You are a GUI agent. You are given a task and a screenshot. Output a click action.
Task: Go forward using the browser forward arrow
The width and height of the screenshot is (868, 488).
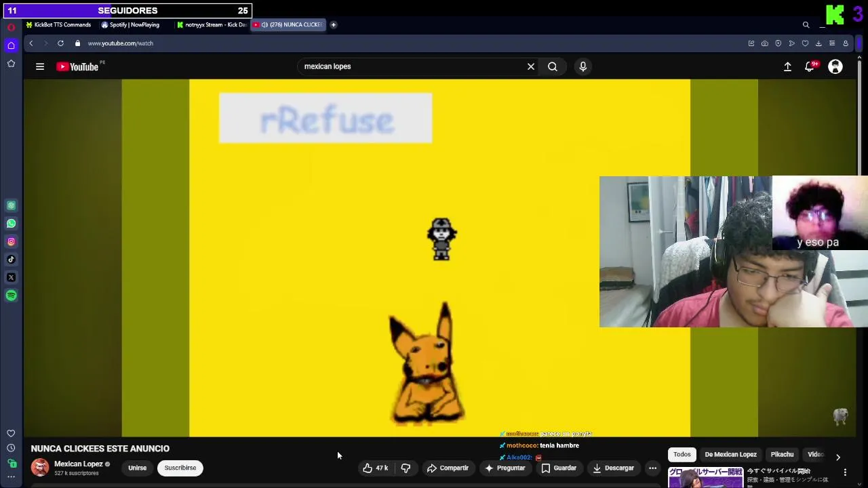tap(45, 43)
